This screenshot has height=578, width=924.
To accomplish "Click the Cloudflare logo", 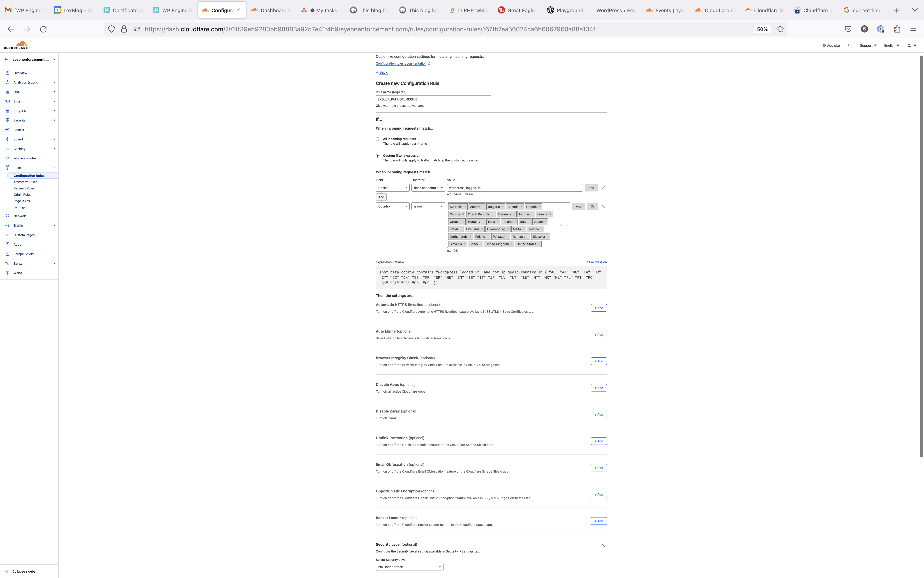I will coord(16,45).
